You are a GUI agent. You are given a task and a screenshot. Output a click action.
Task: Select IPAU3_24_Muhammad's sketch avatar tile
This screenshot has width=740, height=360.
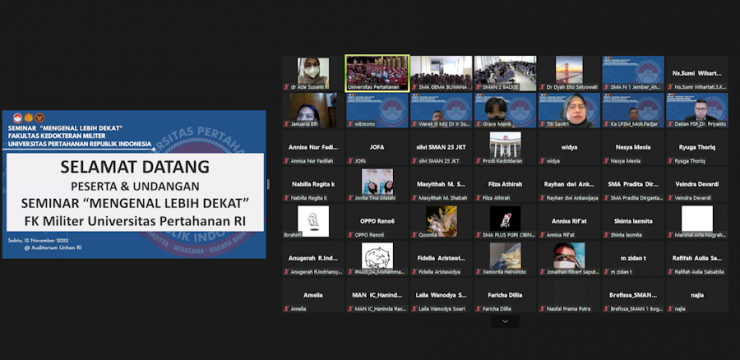(x=377, y=258)
